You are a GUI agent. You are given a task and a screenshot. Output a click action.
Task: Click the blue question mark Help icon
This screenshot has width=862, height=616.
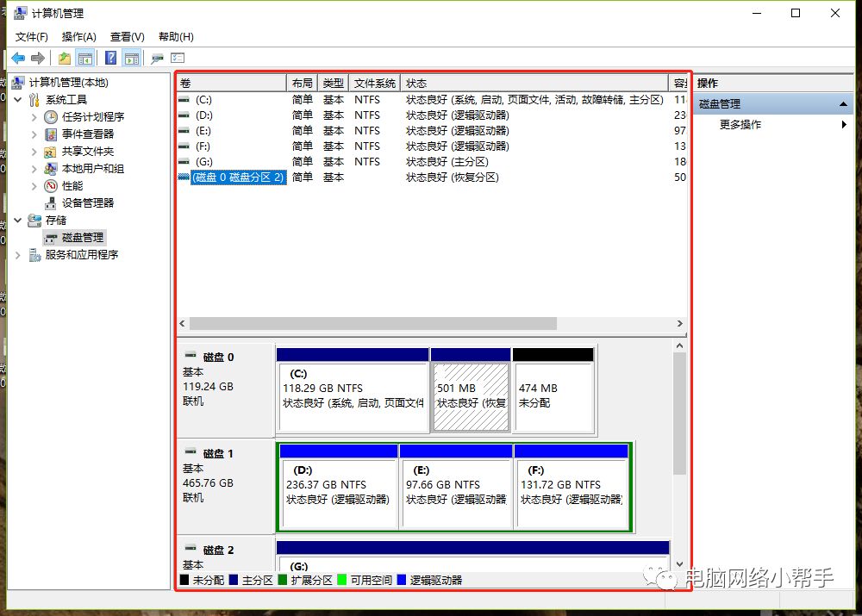(x=110, y=58)
